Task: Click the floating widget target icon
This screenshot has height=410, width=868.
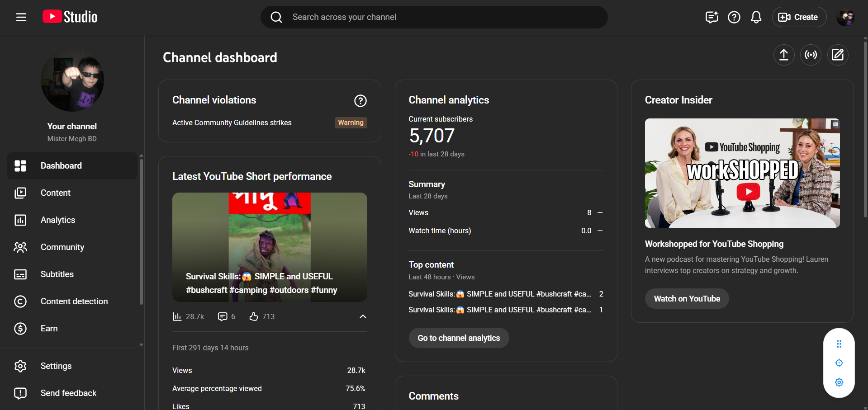Action: click(839, 363)
